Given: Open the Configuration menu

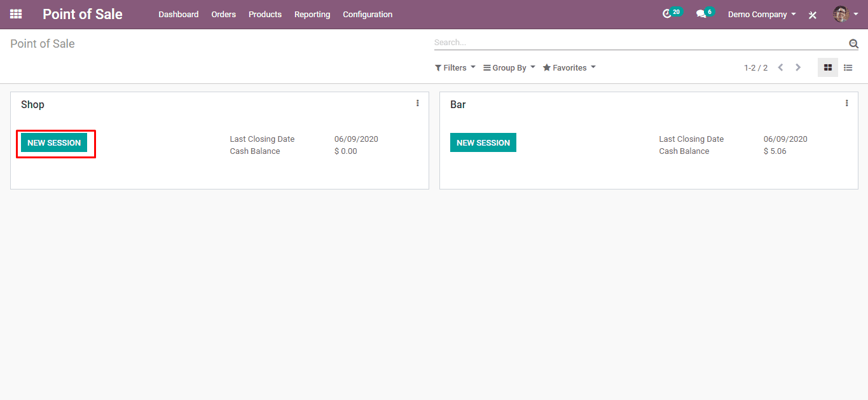Looking at the screenshot, I should pos(368,14).
